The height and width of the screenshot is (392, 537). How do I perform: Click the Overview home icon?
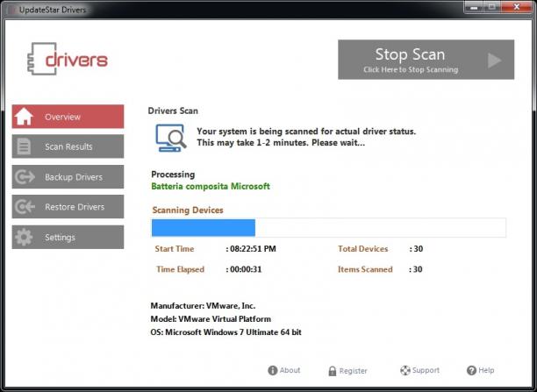pos(24,117)
